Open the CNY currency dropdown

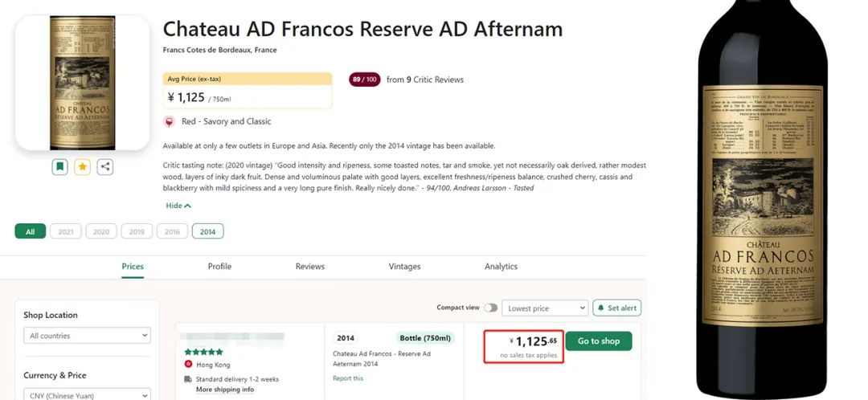click(x=87, y=394)
